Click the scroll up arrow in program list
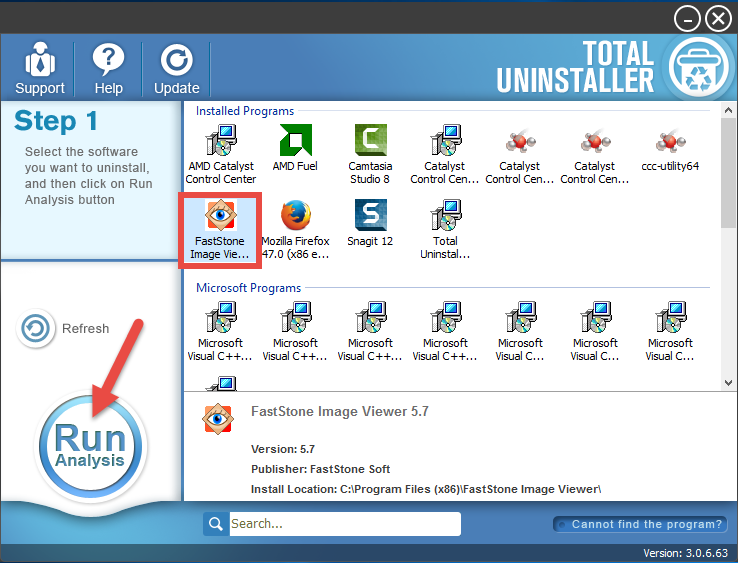 click(728, 110)
